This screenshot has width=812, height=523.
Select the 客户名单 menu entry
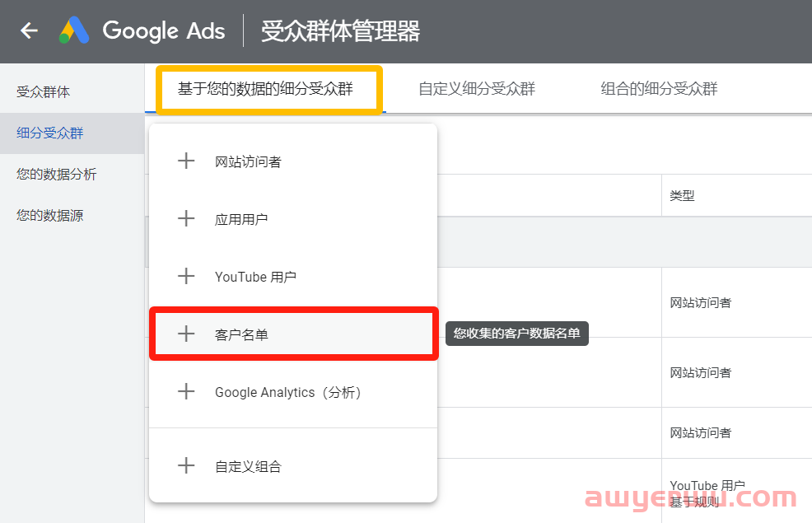(293, 334)
